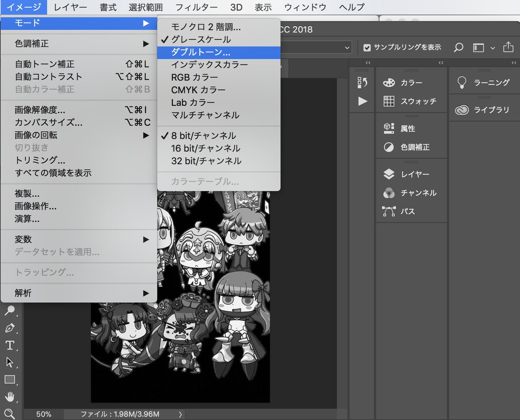Click the workspace switcher icon

(478, 47)
